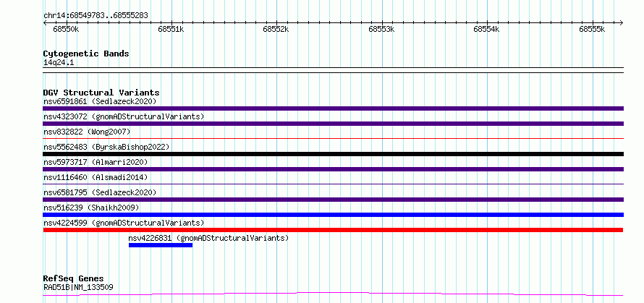Select the magenta RAD51B gene track line
Image resolution: width=644 pixels, height=303 pixels.
[x=333, y=294]
